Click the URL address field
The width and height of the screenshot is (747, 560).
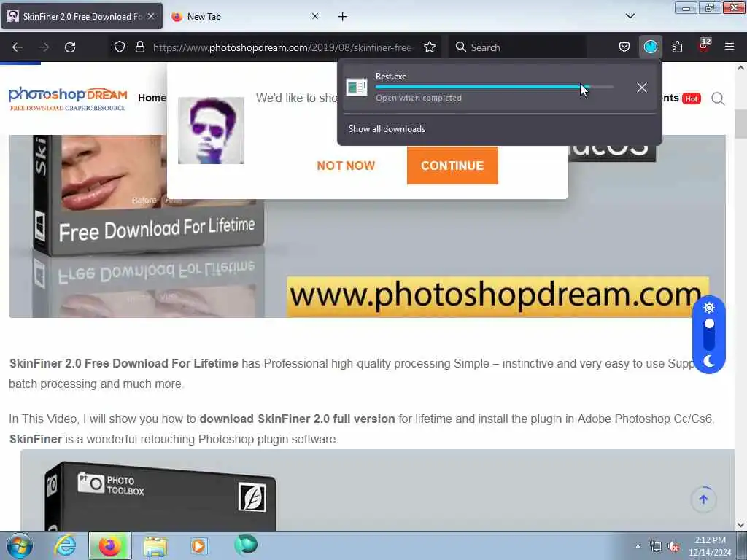282,47
